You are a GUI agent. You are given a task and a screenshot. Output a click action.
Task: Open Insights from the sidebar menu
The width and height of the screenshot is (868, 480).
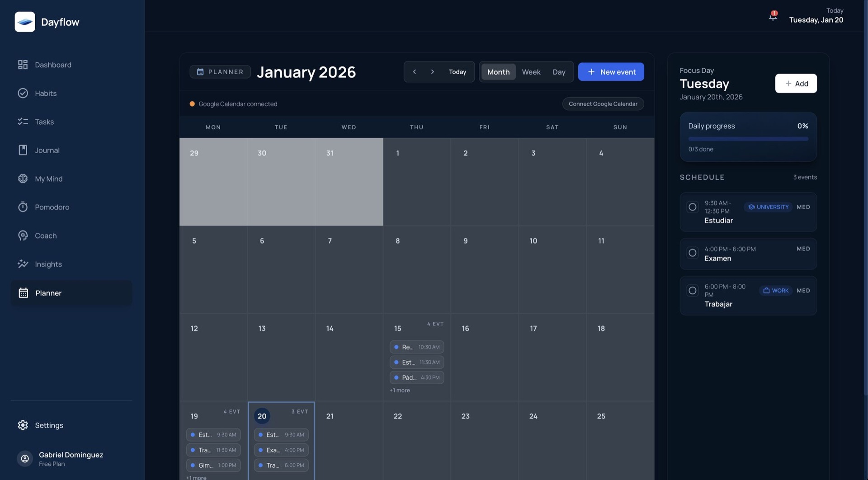point(71,264)
